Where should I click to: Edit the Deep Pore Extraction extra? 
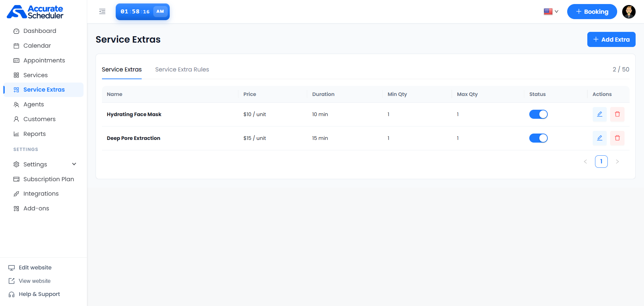point(600,138)
